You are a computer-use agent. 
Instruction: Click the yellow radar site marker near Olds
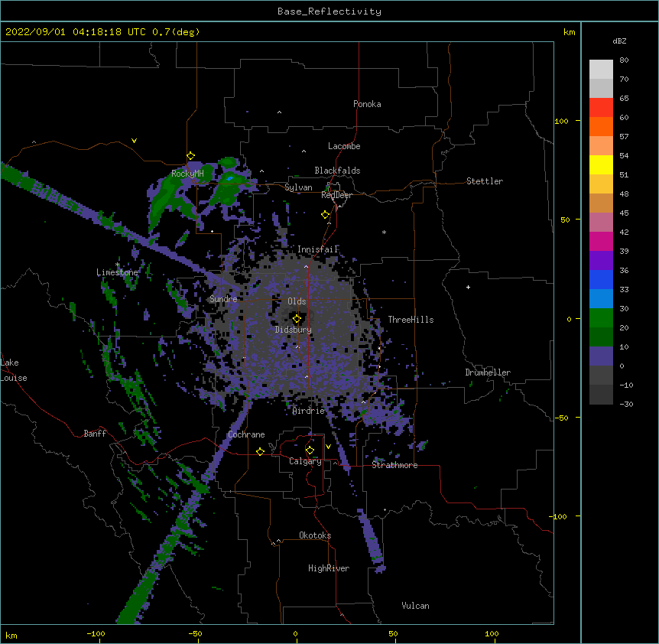(297, 319)
